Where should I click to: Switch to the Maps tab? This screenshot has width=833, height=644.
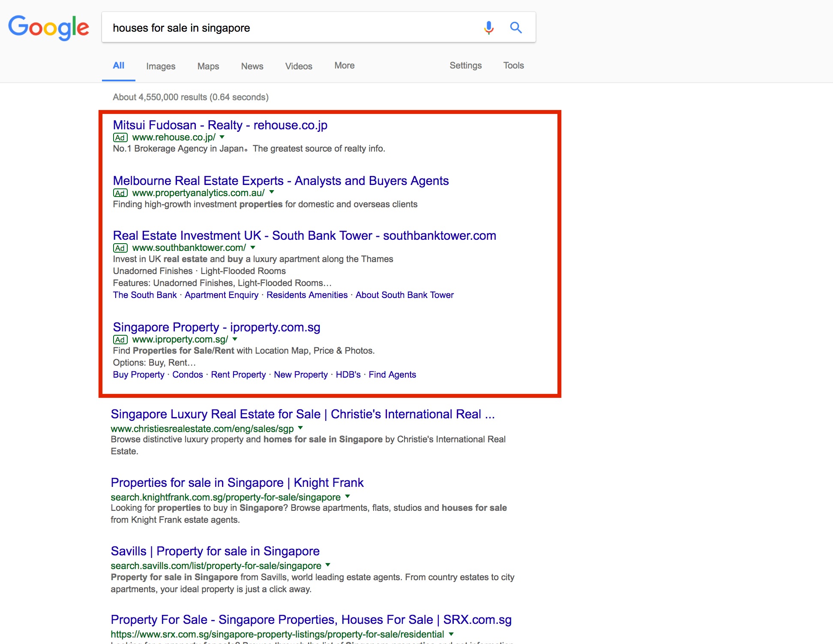(208, 66)
